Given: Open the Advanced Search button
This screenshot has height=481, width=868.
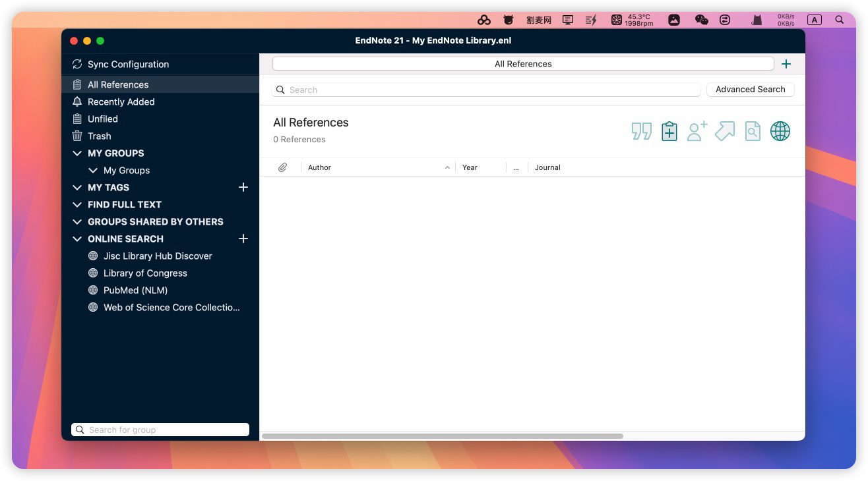Looking at the screenshot, I should click(750, 90).
